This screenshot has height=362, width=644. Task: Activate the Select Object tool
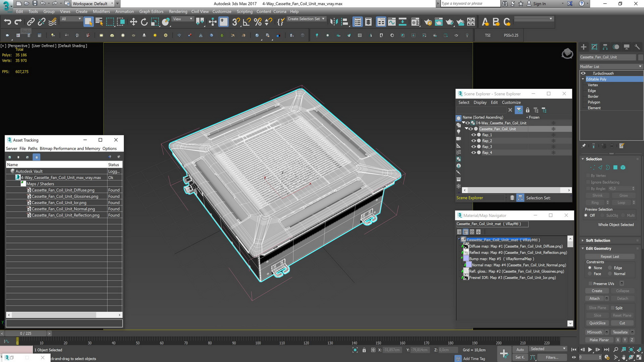88,22
